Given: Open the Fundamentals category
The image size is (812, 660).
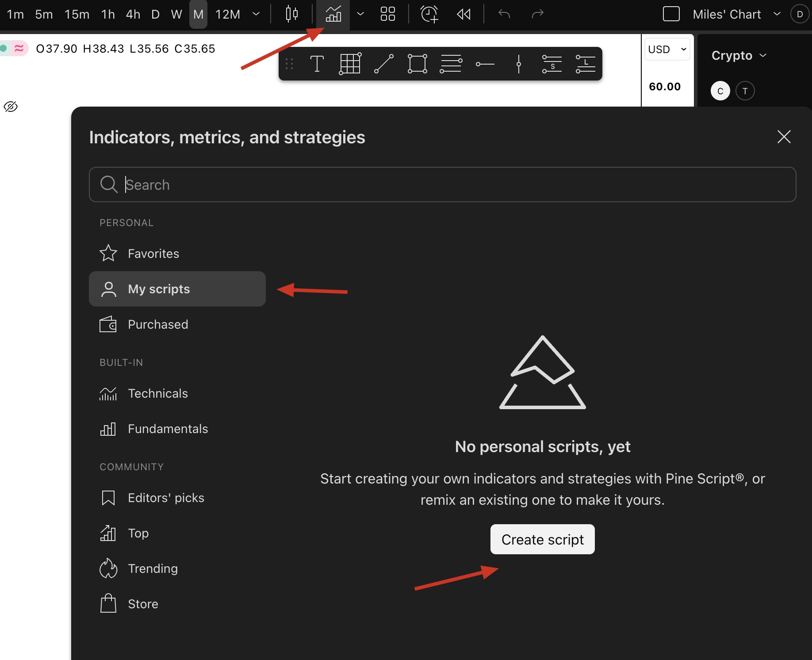Looking at the screenshot, I should [177, 429].
